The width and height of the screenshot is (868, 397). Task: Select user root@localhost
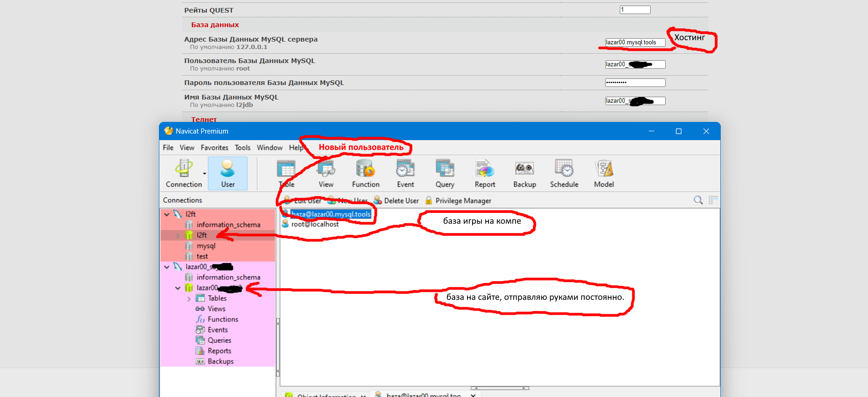click(315, 224)
